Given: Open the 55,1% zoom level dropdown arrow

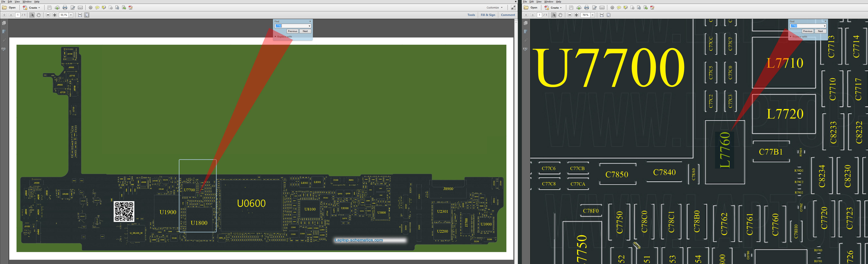Looking at the screenshot, I should [x=71, y=15].
